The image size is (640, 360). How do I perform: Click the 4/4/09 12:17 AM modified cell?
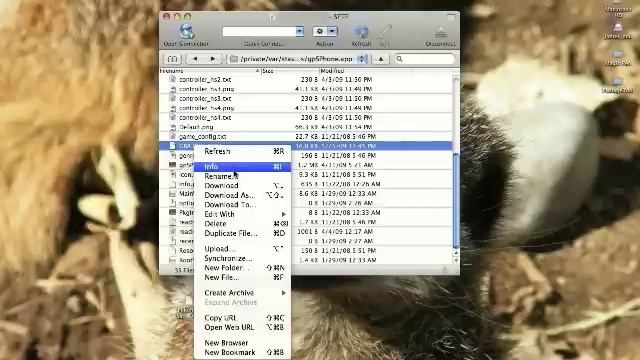click(347, 231)
